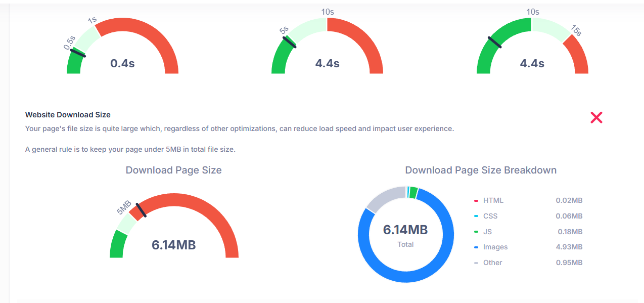Click the red X fail icon
Viewport: 644px width, 303px height.
[x=596, y=118]
